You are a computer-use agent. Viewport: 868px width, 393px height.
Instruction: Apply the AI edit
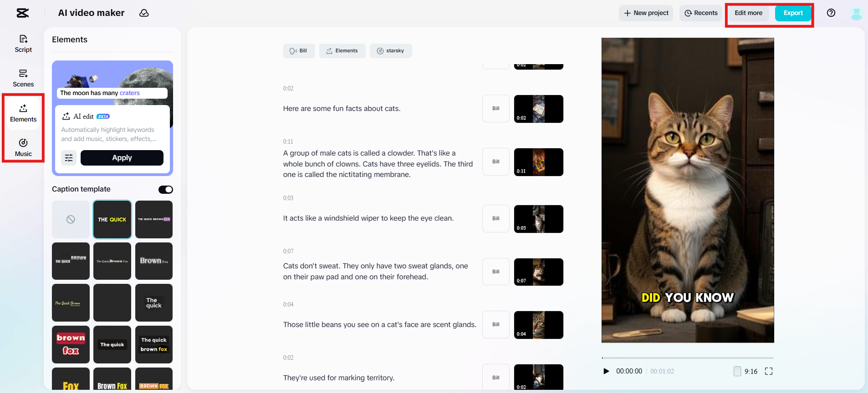click(122, 158)
